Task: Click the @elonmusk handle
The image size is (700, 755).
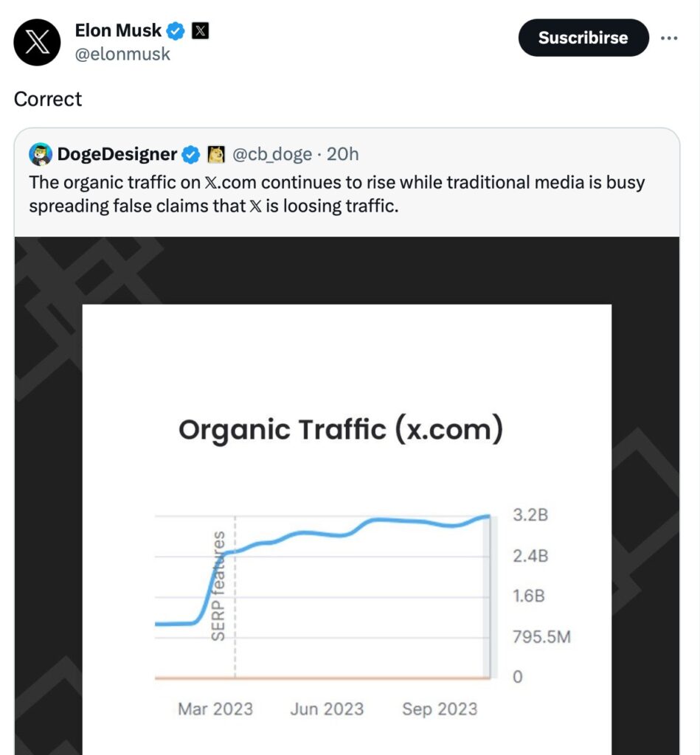Action: click(x=122, y=54)
